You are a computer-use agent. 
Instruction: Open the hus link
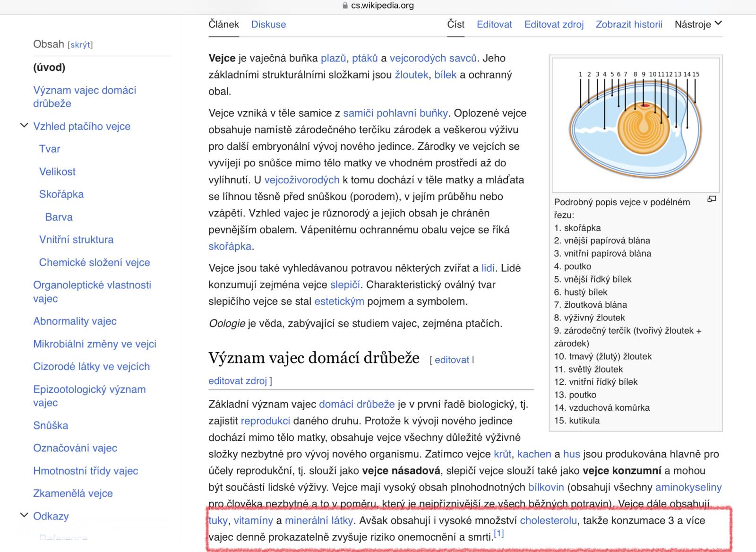pos(572,454)
